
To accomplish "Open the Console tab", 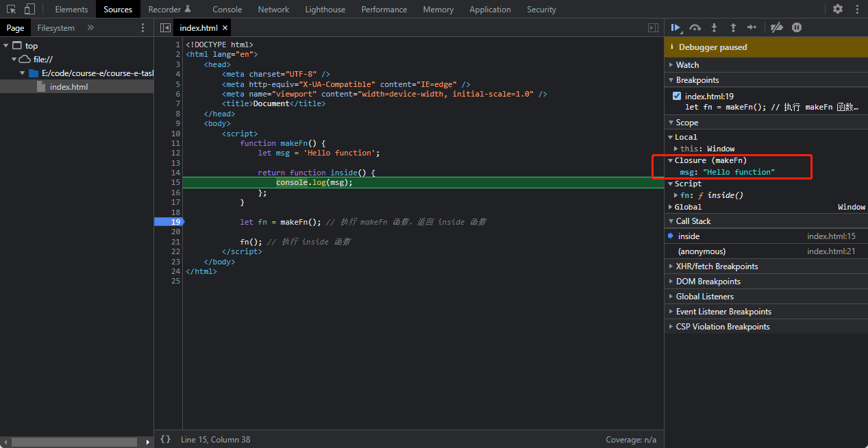I will click(227, 10).
